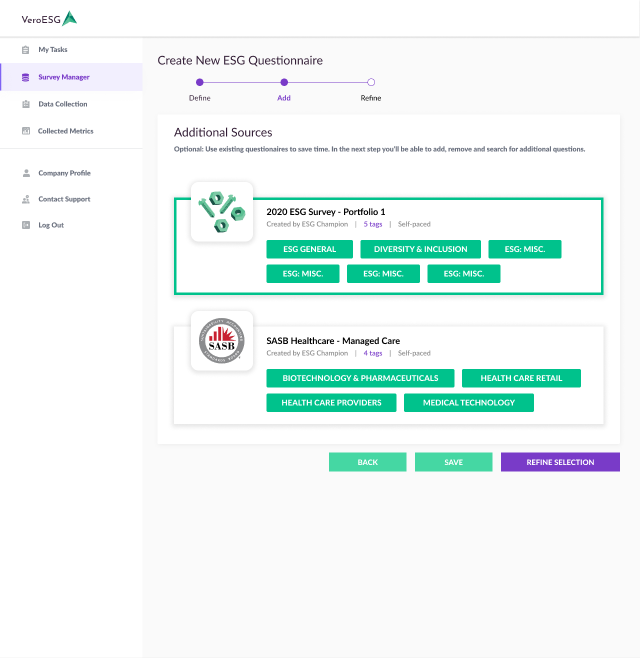Click the Company Profile person icon

pyautogui.click(x=26, y=173)
